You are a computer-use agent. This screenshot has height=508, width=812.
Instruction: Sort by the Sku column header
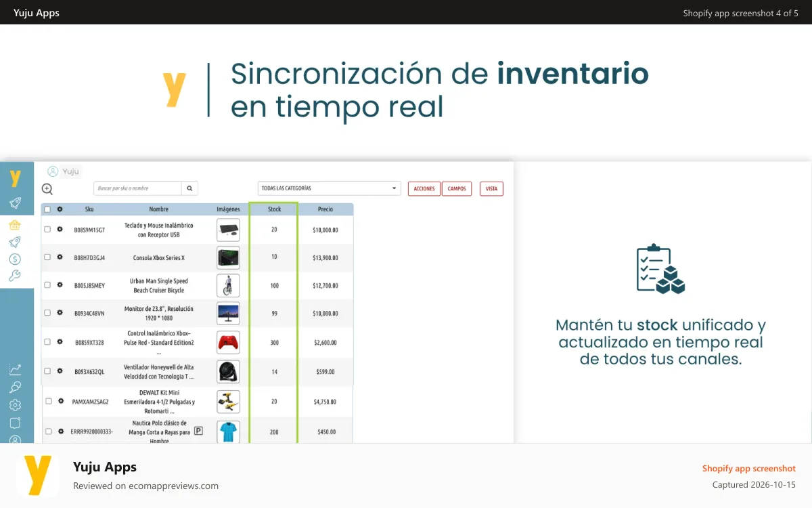point(89,209)
